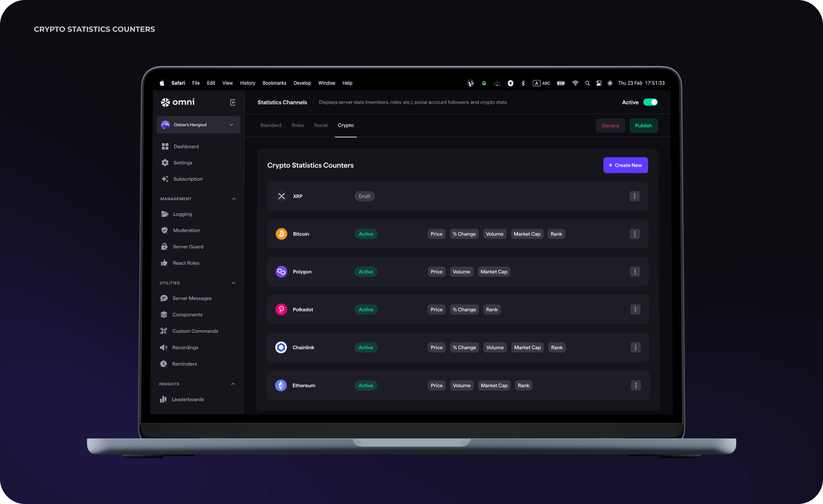The image size is (823, 504).
Task: Click the React Roles thumbs-up icon
Action: click(x=165, y=262)
